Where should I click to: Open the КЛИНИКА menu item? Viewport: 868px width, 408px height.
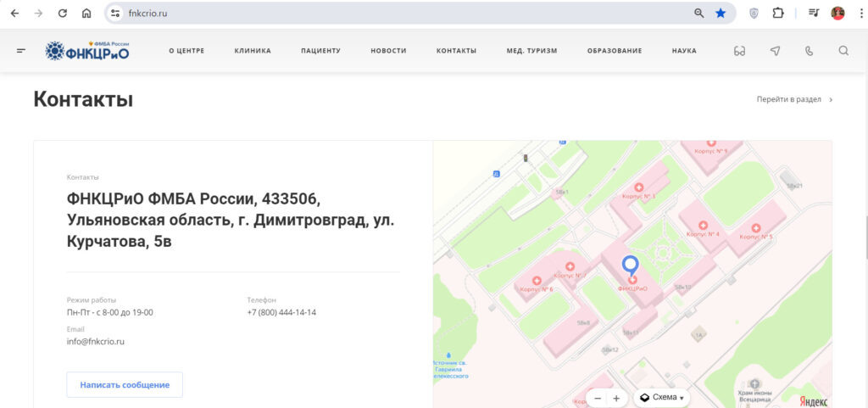click(253, 51)
